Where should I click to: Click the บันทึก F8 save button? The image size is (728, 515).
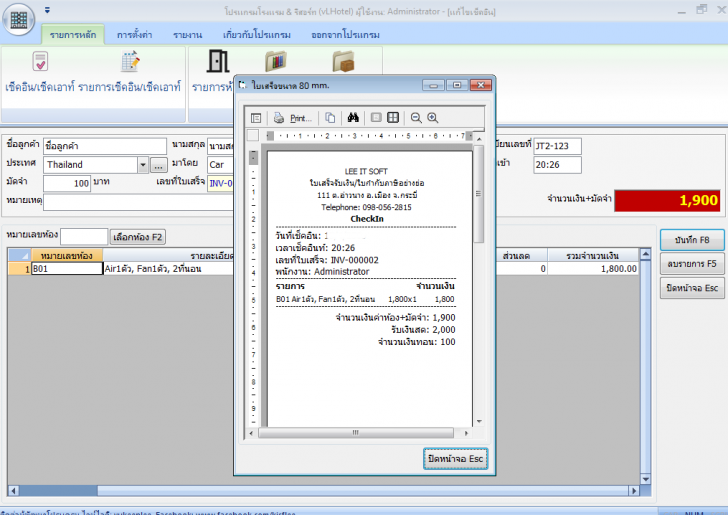pyautogui.click(x=692, y=240)
